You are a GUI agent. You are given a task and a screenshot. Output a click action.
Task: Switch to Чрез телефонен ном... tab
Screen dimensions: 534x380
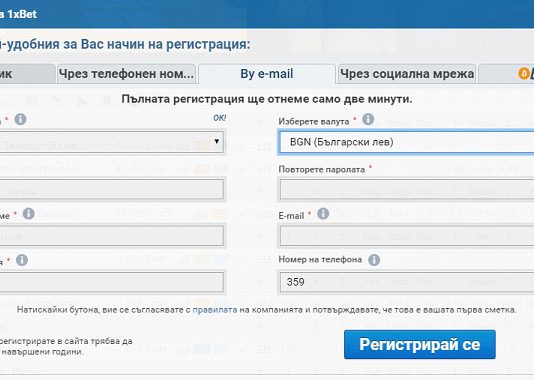click(x=126, y=74)
